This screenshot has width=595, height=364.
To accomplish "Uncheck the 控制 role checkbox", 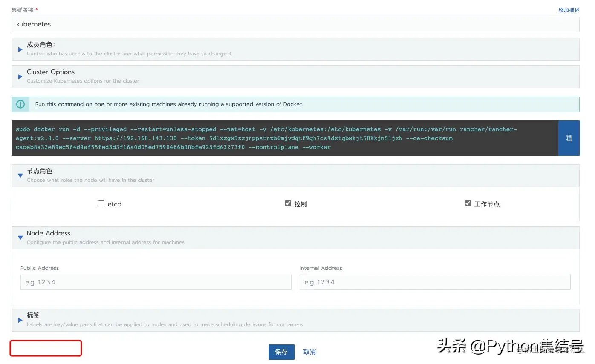I will (x=288, y=203).
